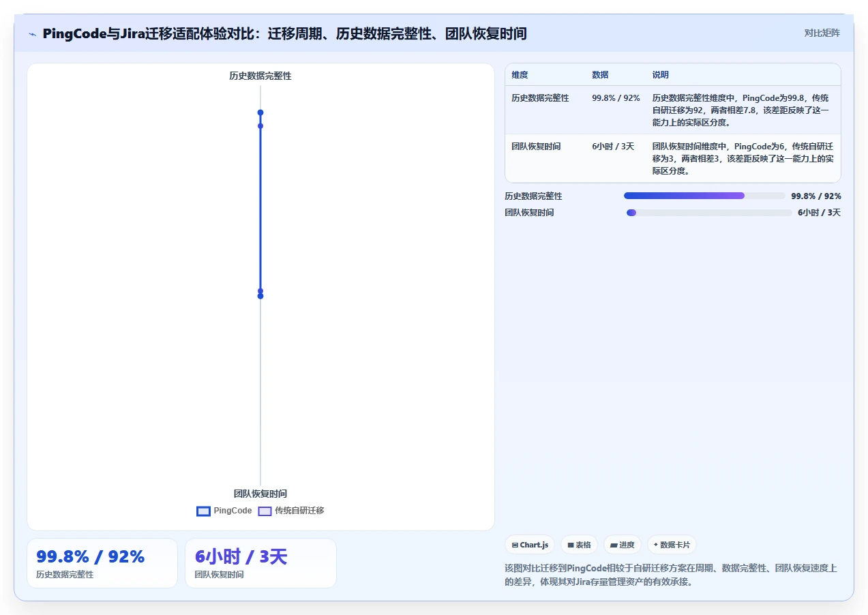Viewport: 868px width, 615px height.
Task: Toggle the PingCode legend swatch
Action: click(x=203, y=511)
